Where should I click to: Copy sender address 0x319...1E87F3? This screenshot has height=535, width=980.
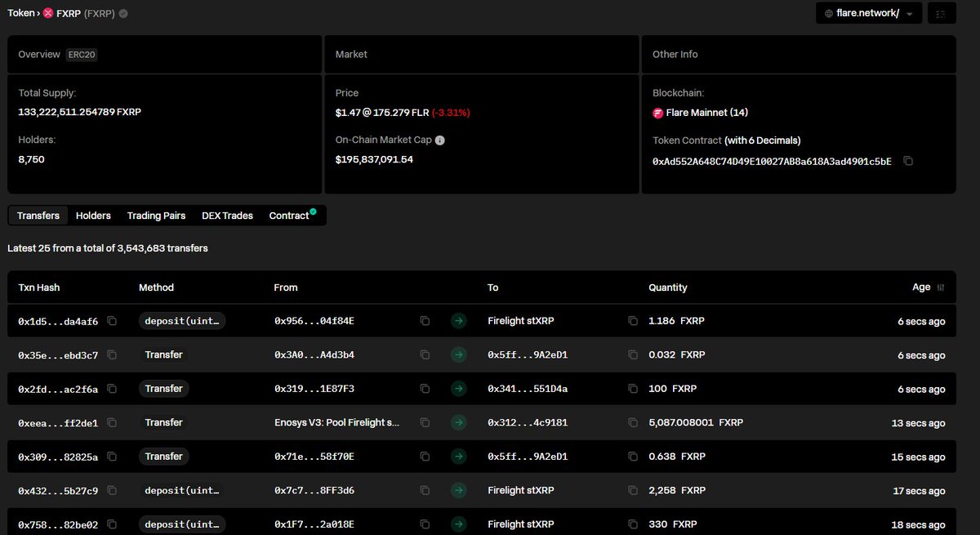425,389
